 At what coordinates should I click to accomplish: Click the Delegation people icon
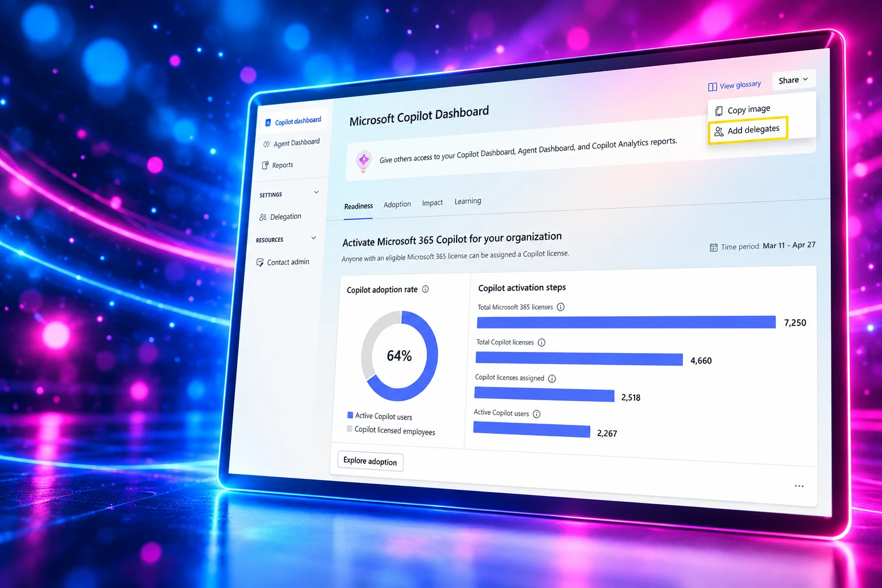point(263,218)
